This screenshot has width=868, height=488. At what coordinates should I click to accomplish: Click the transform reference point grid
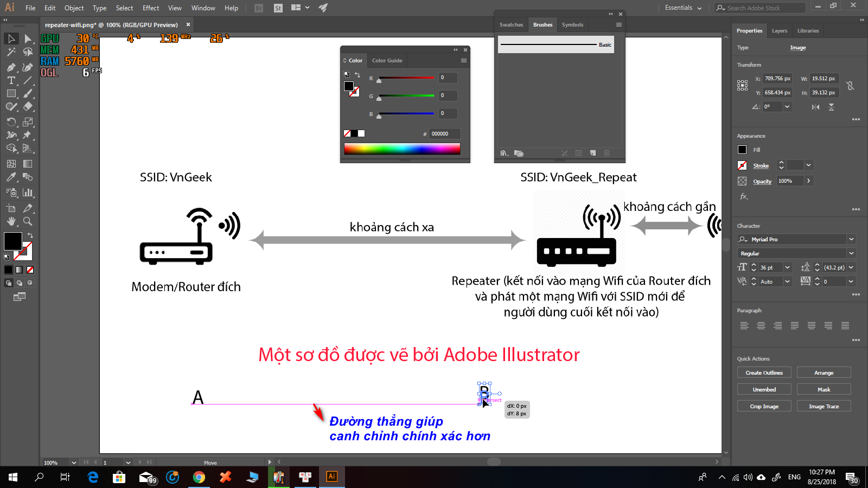coord(743,86)
